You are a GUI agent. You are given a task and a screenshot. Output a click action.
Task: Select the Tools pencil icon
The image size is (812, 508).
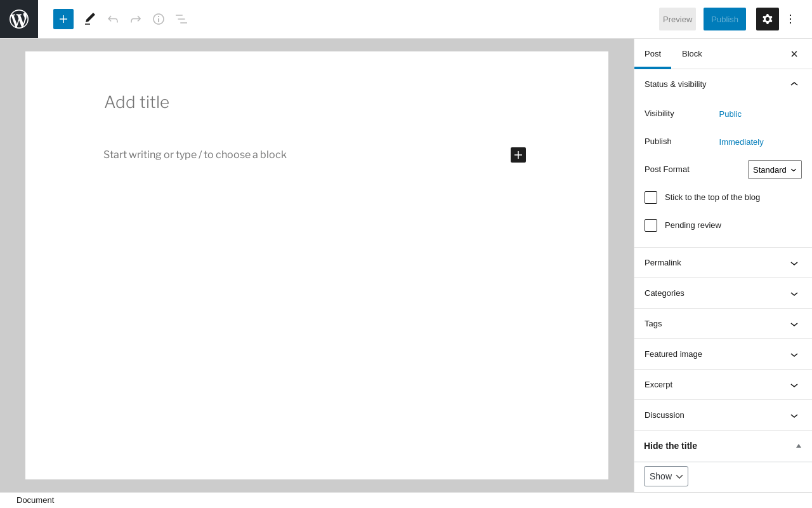[x=90, y=19]
